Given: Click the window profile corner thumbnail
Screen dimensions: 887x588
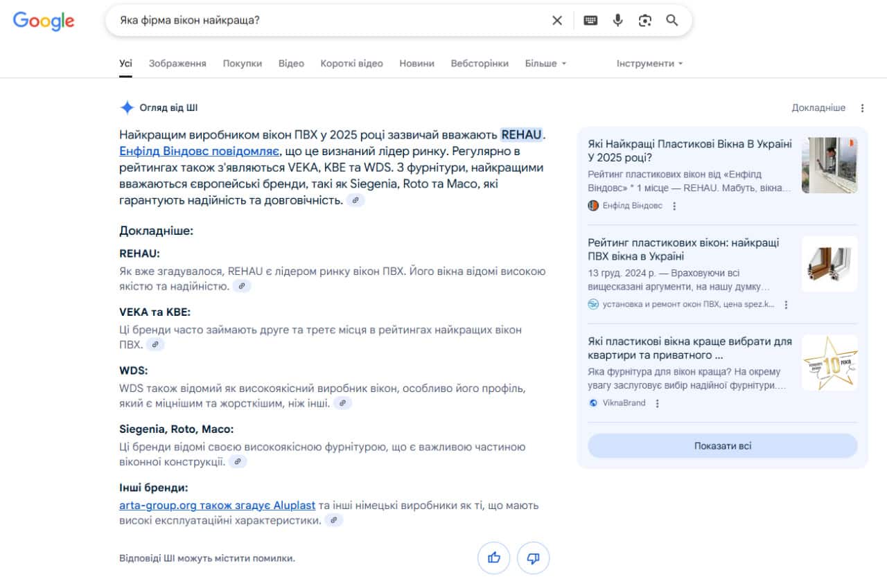Looking at the screenshot, I should pos(829,264).
